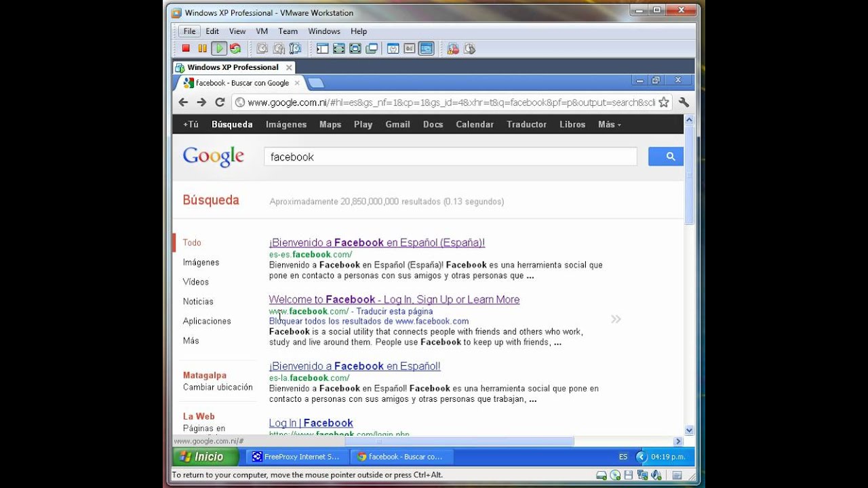Image resolution: width=868 pixels, height=488 pixels.
Task: Open the +Tú link
Action: point(191,124)
